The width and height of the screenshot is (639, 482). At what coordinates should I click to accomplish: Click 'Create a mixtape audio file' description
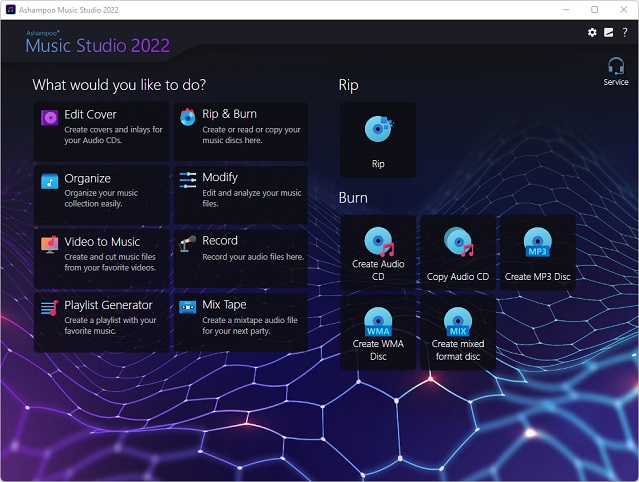coord(250,326)
